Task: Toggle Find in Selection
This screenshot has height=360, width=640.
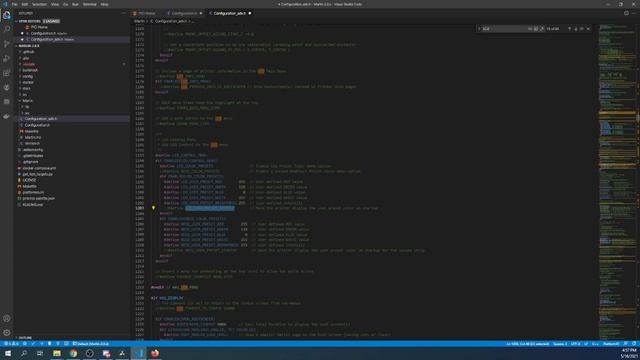Action: [x=582, y=29]
